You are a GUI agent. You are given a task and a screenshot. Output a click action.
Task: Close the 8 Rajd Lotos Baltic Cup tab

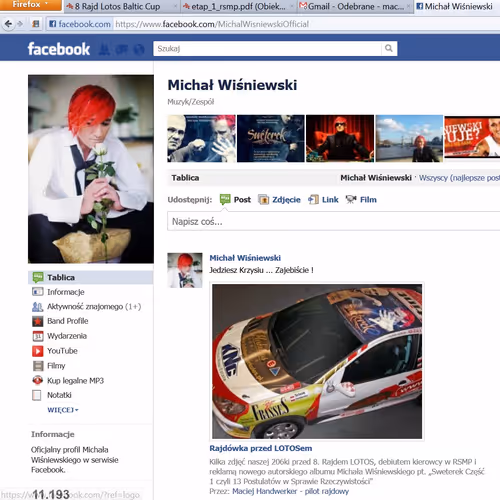coord(175,6)
